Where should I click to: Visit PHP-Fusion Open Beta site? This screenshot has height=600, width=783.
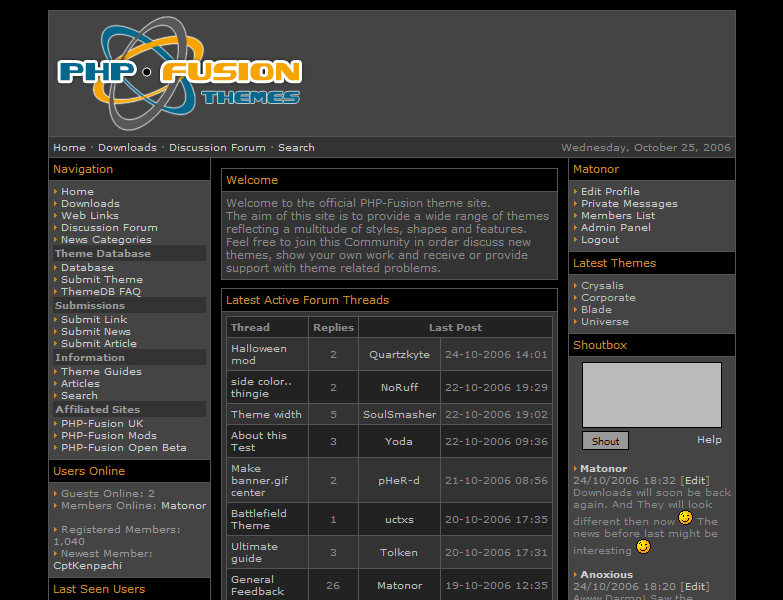pos(124,447)
